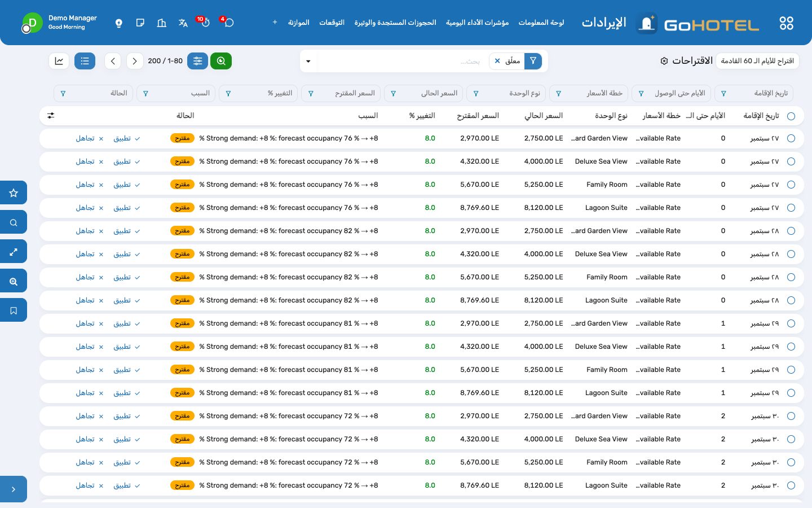Switch to the list view
812x508 pixels.
tap(85, 61)
